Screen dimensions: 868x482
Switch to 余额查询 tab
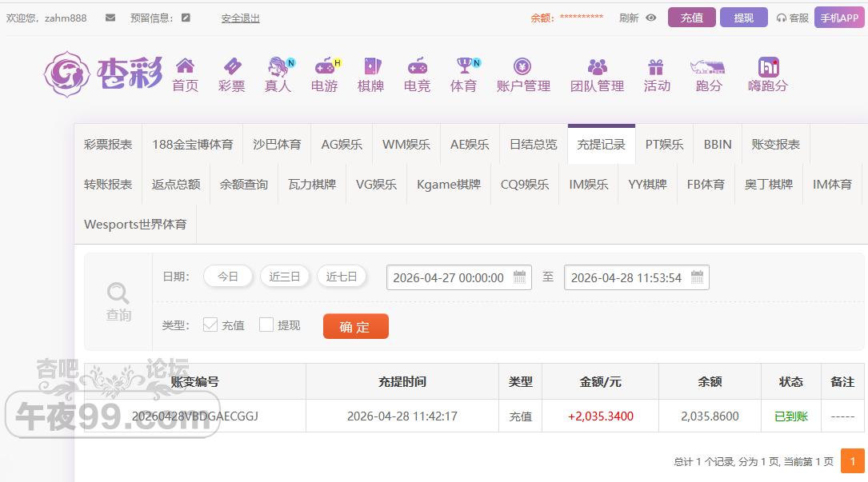(x=243, y=185)
